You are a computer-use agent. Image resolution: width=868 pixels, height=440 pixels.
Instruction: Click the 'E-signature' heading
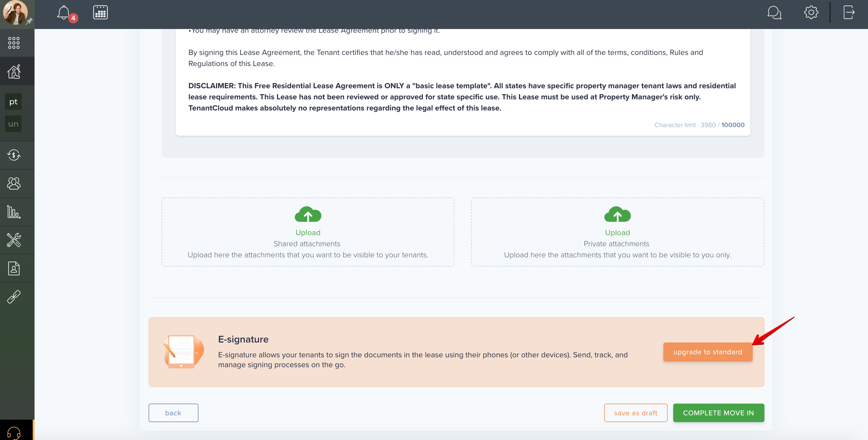coord(243,339)
